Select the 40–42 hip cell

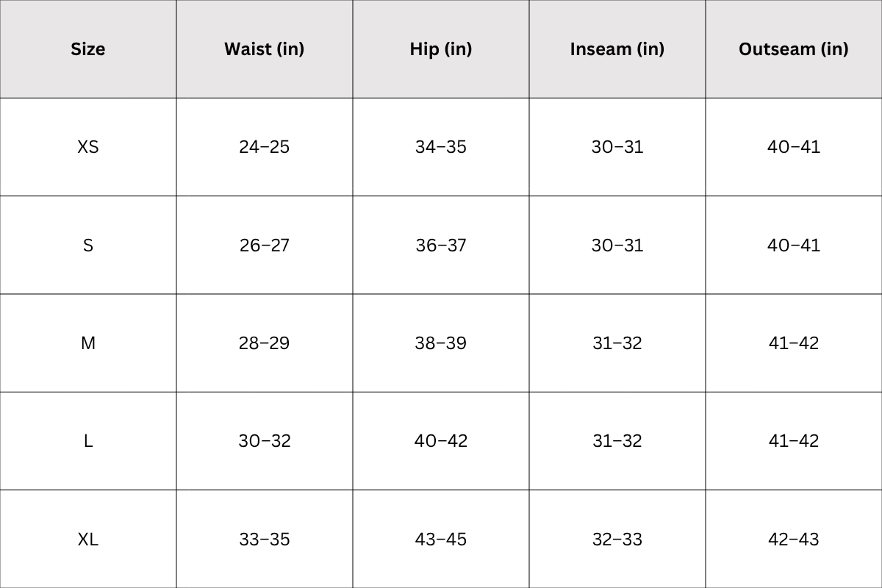[441, 441]
